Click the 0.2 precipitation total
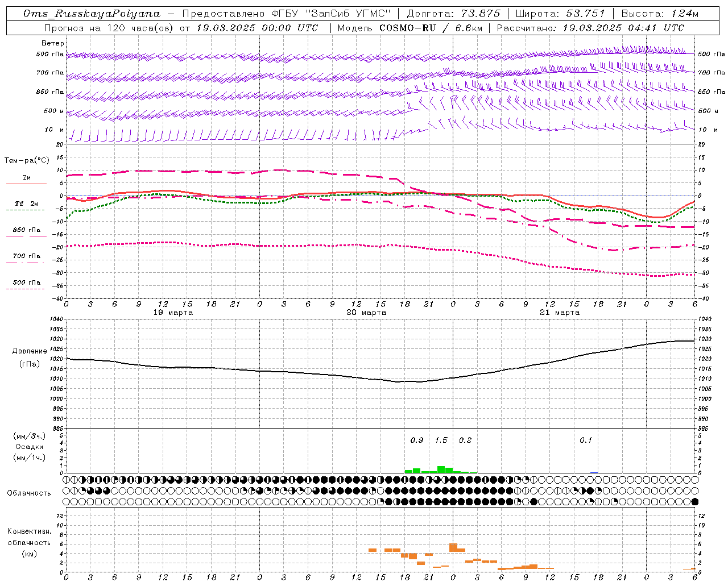This screenshot has width=728, height=582. 465,440
